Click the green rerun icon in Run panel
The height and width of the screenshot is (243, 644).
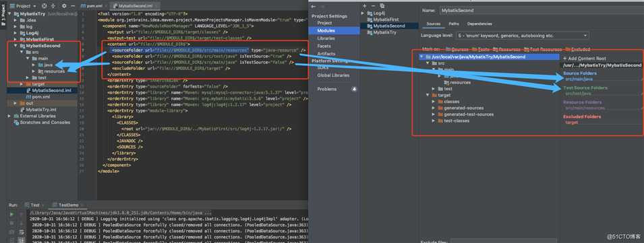pos(11,214)
